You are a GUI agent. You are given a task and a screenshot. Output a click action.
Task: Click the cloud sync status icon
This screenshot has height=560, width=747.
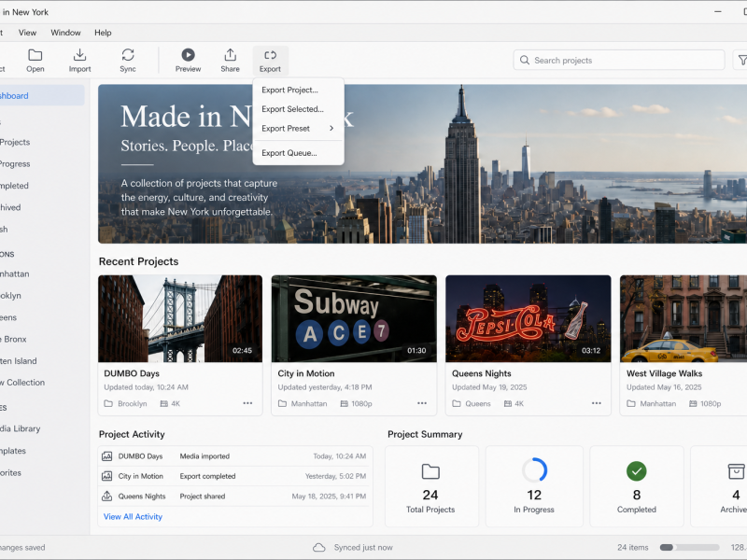point(318,548)
